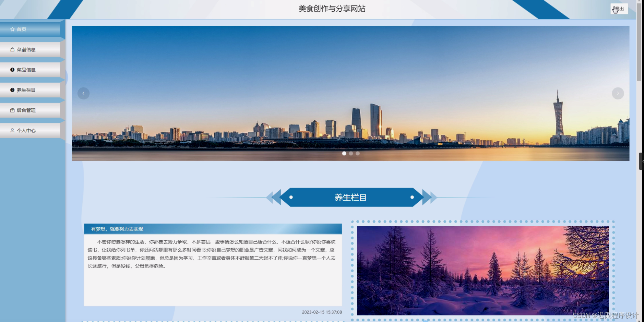Click the article date 2023-02-15 15:37:08
This screenshot has height=322, width=644.
coord(322,312)
